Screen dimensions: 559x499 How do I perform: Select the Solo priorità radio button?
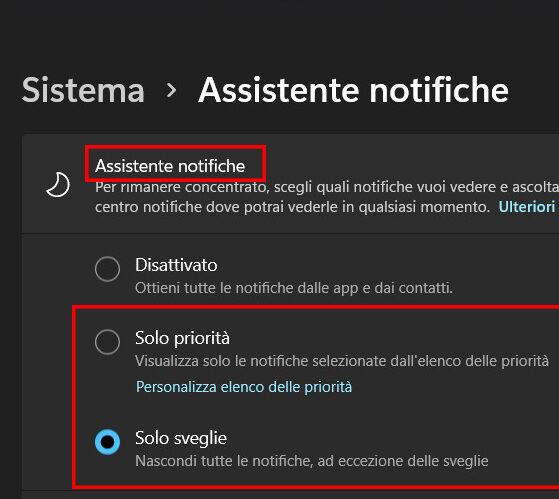click(x=107, y=342)
